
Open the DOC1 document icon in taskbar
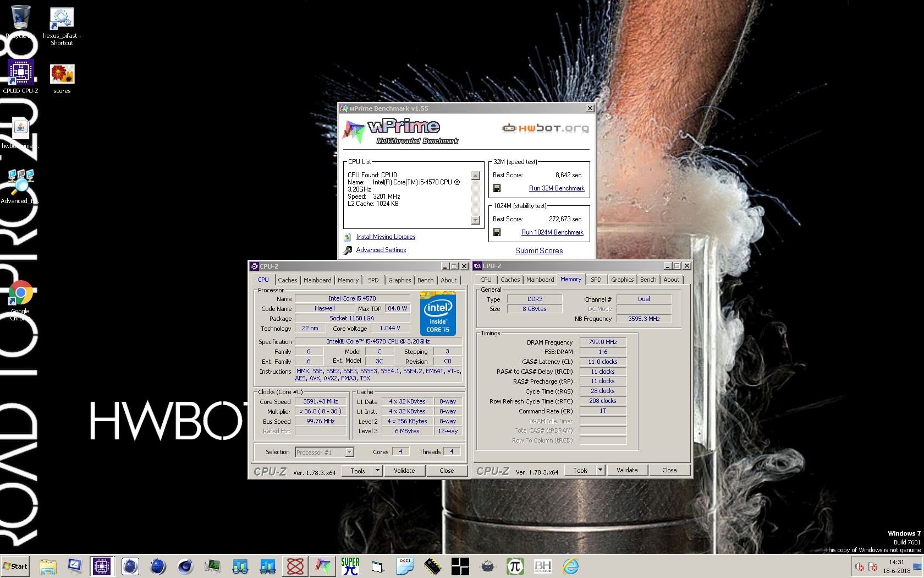pos(405,566)
